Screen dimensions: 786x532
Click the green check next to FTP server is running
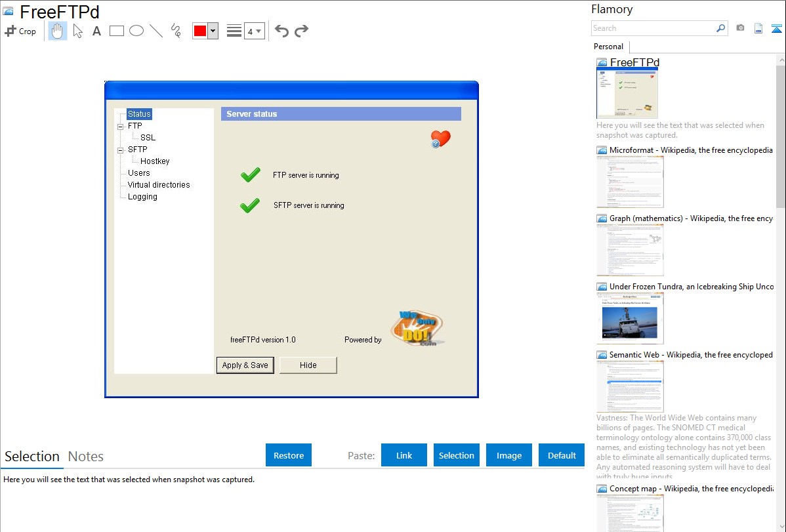(x=250, y=174)
